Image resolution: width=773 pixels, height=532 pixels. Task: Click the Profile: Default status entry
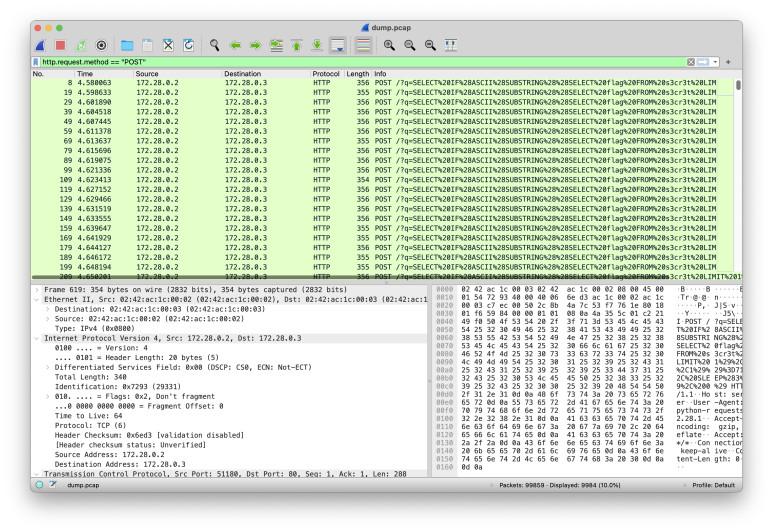click(x=713, y=486)
